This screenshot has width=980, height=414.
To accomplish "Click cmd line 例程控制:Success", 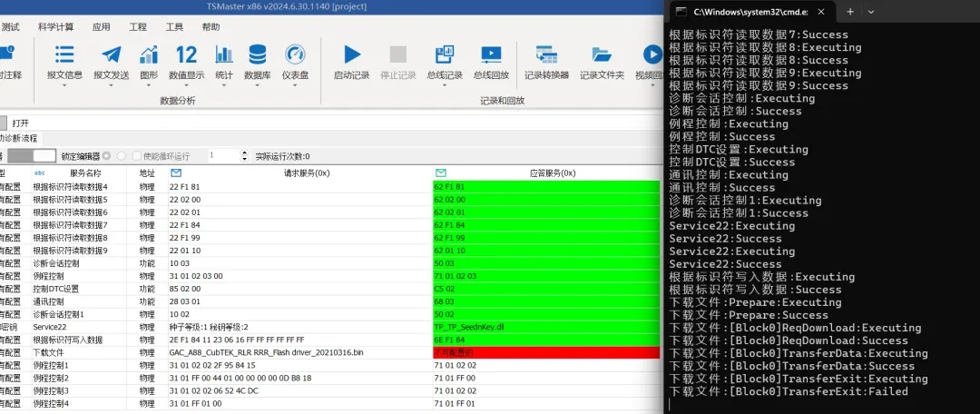I will click(x=722, y=136).
